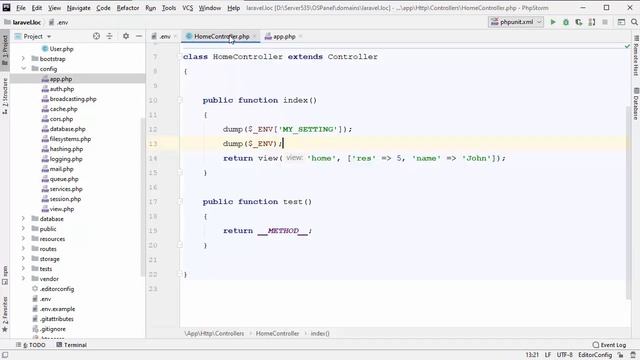Open the Tools menu
Screen dimensions: 640x360
click(x=169, y=8)
